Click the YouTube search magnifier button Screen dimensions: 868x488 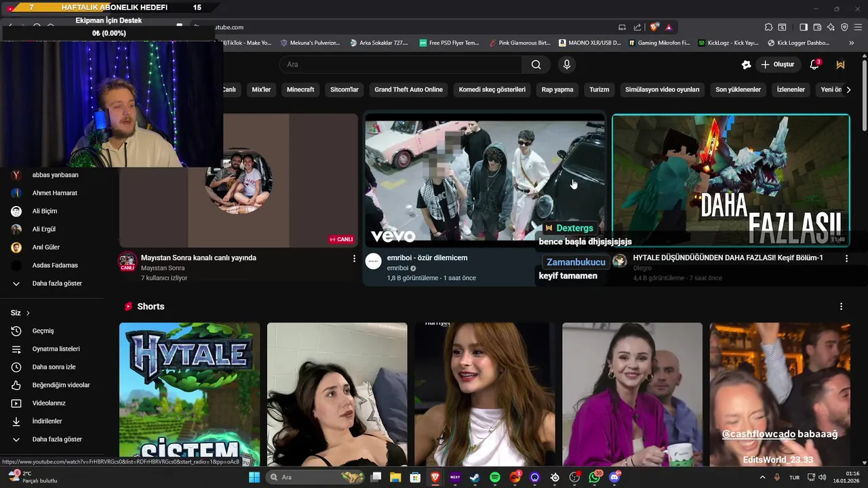pyautogui.click(x=536, y=64)
